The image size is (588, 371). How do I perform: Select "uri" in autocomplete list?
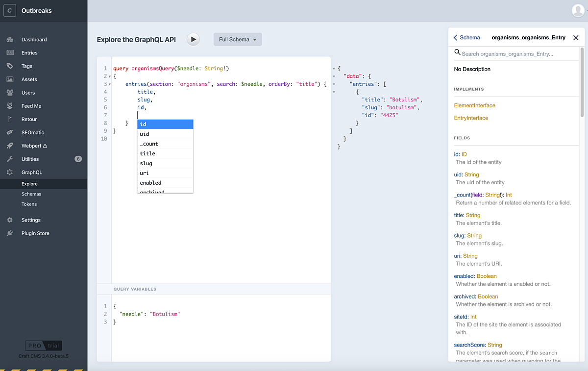(165, 173)
